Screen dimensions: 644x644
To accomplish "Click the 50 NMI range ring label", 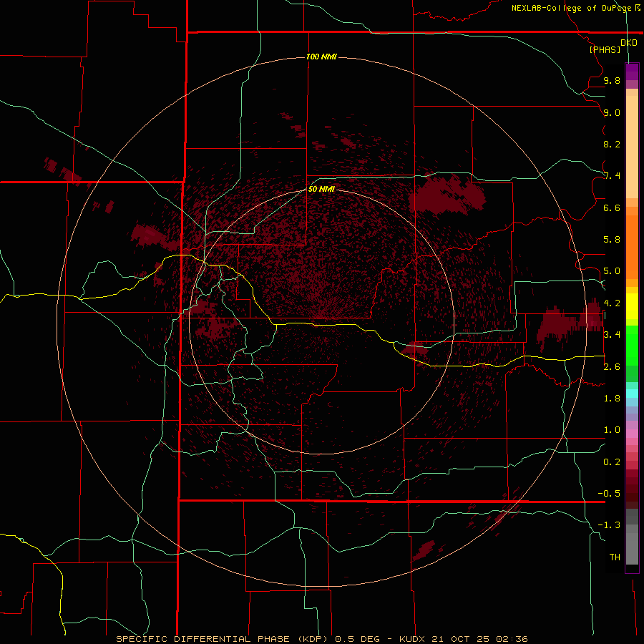I will tap(321, 189).
